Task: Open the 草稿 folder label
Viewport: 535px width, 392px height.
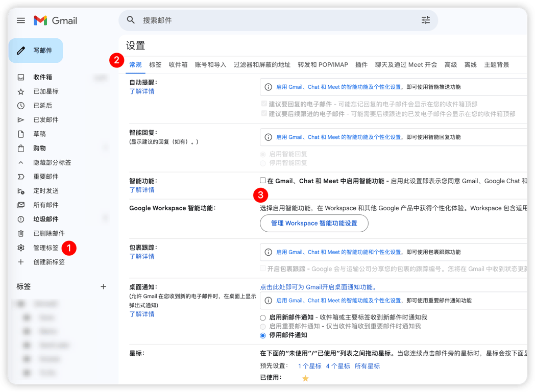Action: pyautogui.click(x=40, y=134)
